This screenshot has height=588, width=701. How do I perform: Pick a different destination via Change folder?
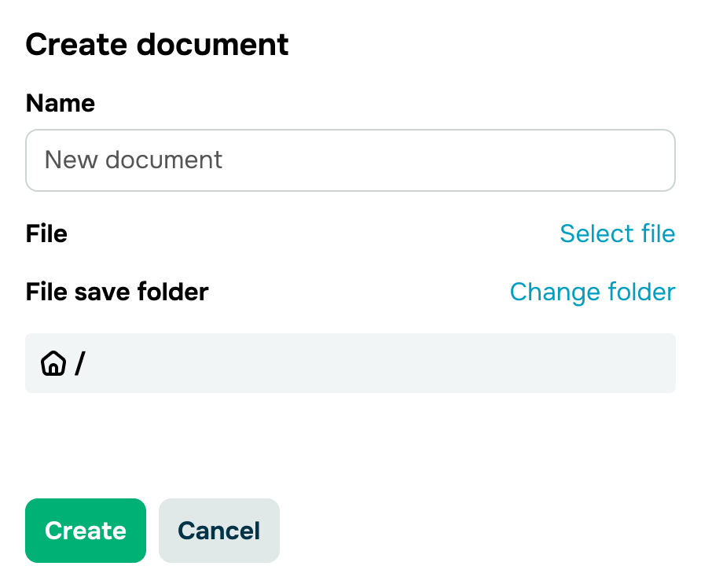click(x=593, y=292)
